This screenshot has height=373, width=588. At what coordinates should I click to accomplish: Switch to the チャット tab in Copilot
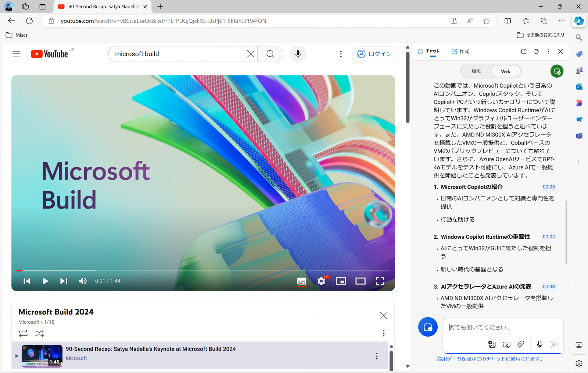429,51
